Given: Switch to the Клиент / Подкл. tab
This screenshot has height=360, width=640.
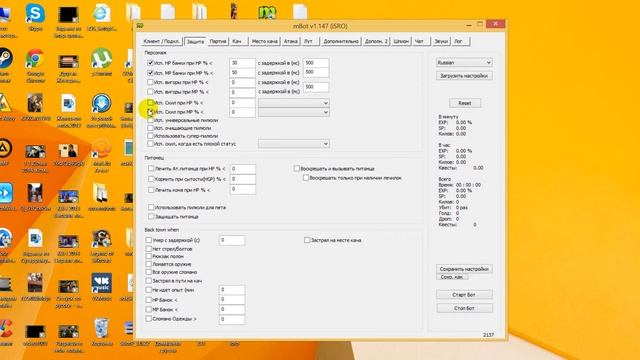Looking at the screenshot, I should (x=162, y=41).
